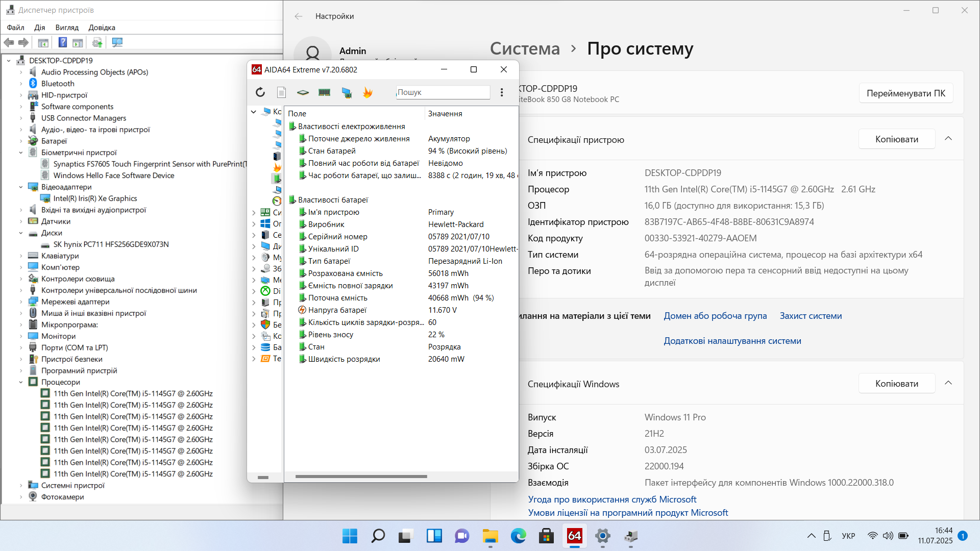Image resolution: width=980 pixels, height=551 pixels.
Task: Open the AIDA64 report page icon
Action: (281, 92)
